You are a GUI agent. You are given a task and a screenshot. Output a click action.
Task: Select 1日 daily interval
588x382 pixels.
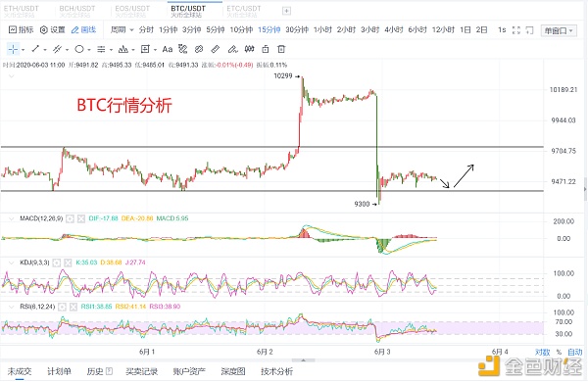pos(465,30)
